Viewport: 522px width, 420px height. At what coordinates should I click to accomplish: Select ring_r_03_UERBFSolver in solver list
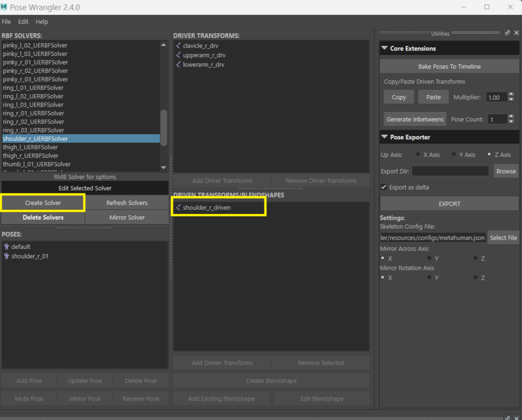(81, 130)
